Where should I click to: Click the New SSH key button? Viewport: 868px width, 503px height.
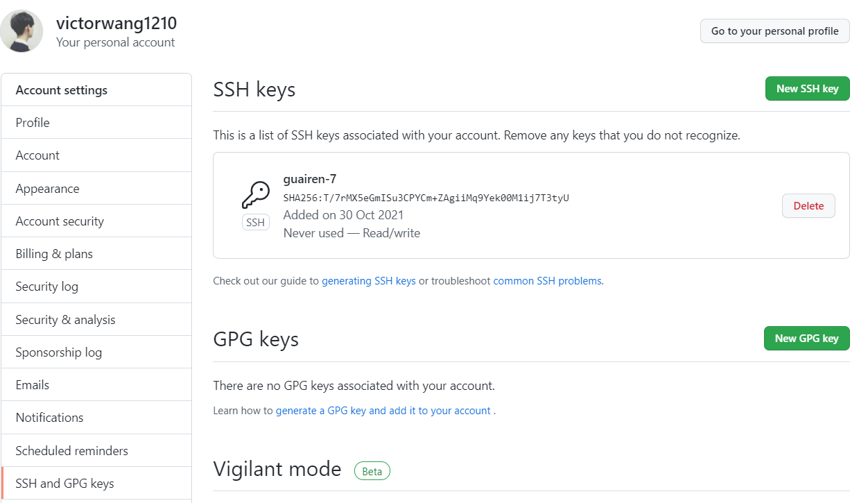click(807, 88)
